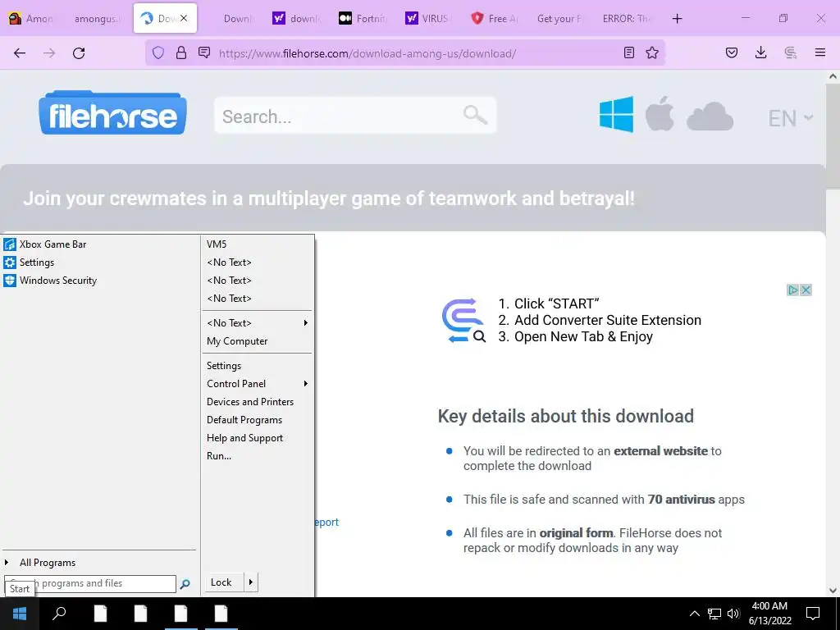Open a new browser tab
Image resolution: width=840 pixels, height=630 pixels.
677,19
